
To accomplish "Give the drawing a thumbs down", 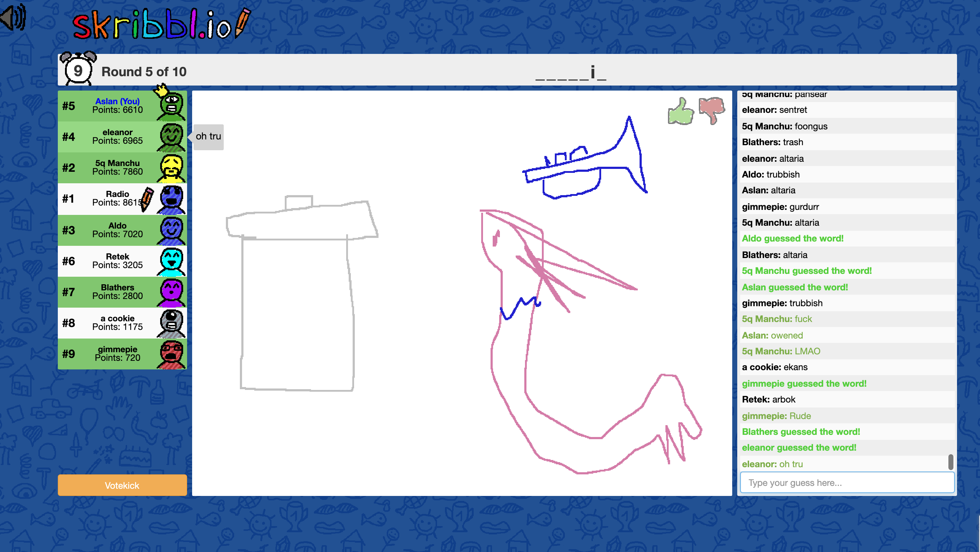I will pyautogui.click(x=712, y=110).
